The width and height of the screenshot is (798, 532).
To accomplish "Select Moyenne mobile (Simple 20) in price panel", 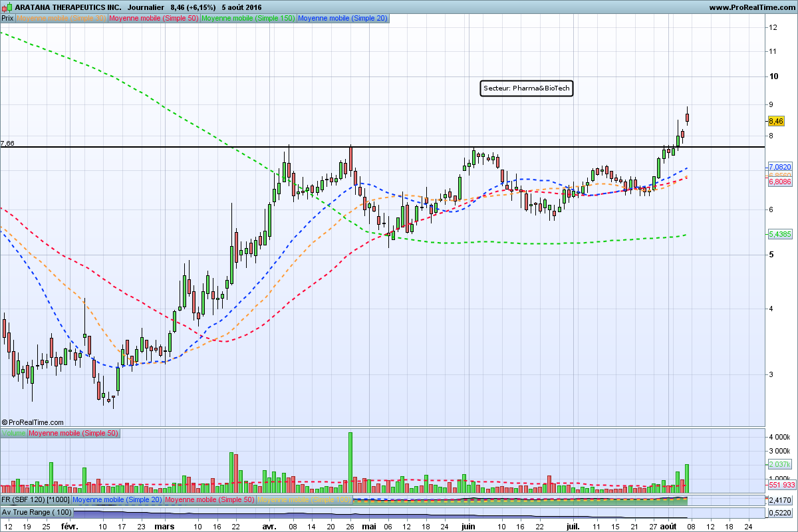I will (x=343, y=19).
